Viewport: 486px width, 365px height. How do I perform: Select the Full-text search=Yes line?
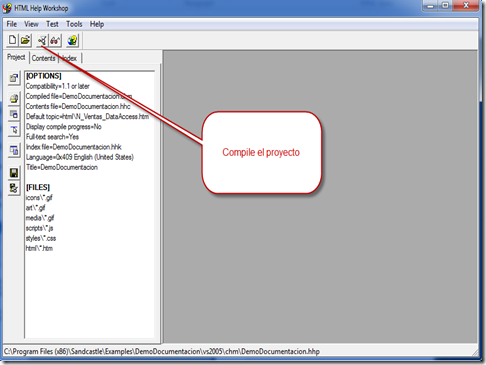pyautogui.click(x=52, y=137)
